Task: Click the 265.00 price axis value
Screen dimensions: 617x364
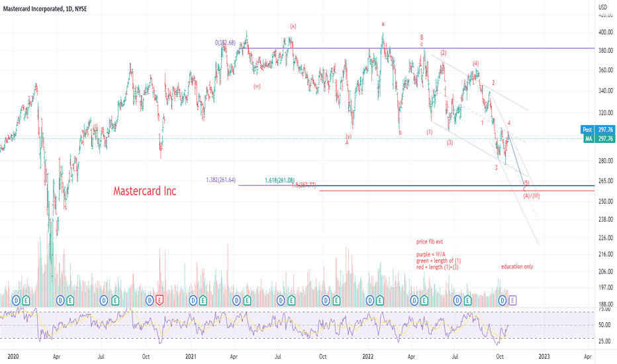Action: [x=606, y=181]
